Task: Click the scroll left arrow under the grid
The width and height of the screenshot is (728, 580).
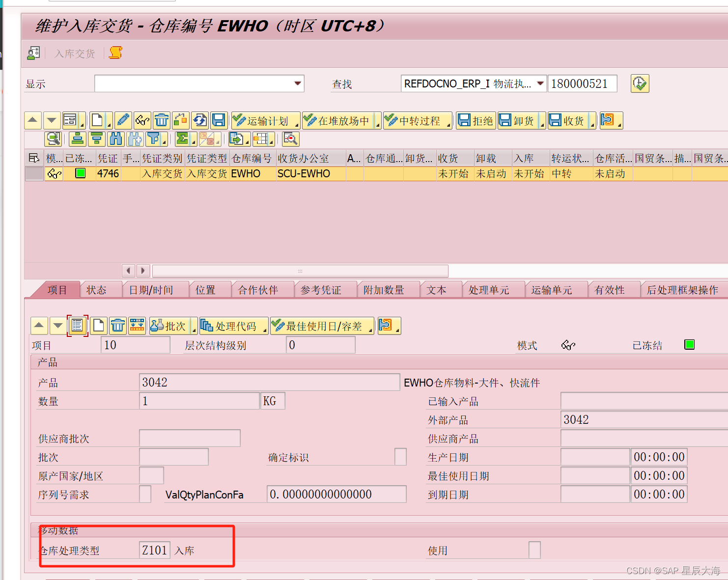Action: (129, 271)
